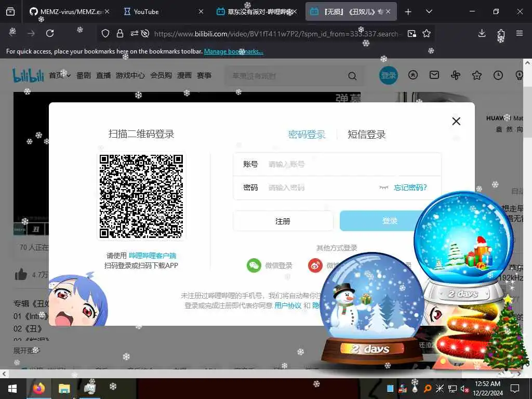Click the round 登录 avatar button in header
Screen dimensions: 532x399
389,75
